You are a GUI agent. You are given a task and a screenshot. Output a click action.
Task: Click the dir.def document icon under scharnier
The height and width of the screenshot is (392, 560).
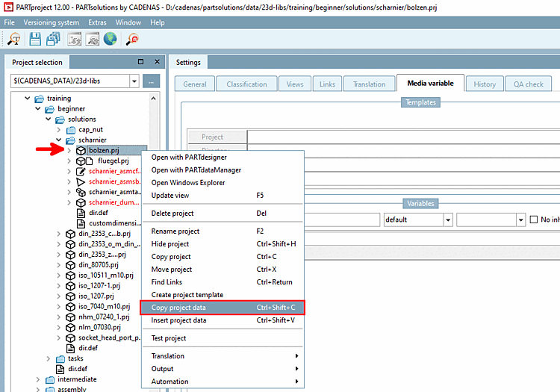tap(81, 213)
